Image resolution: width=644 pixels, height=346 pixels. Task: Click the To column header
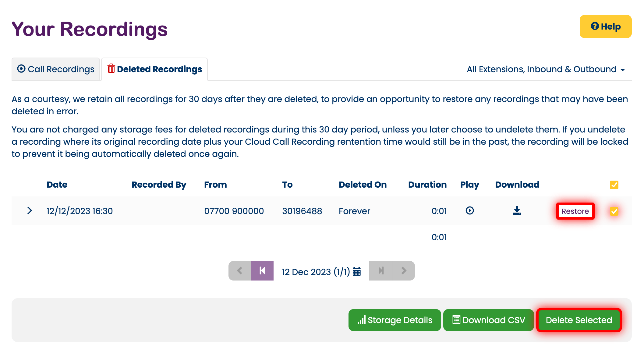[287, 185]
